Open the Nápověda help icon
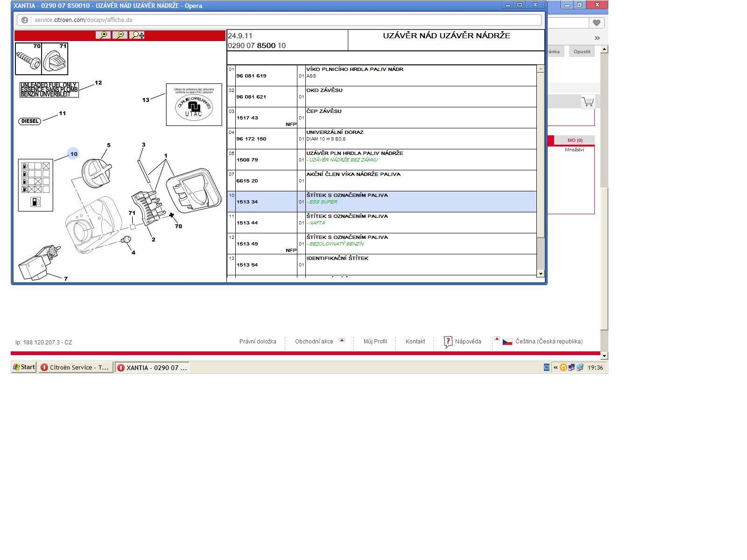747x560 pixels. [x=448, y=342]
